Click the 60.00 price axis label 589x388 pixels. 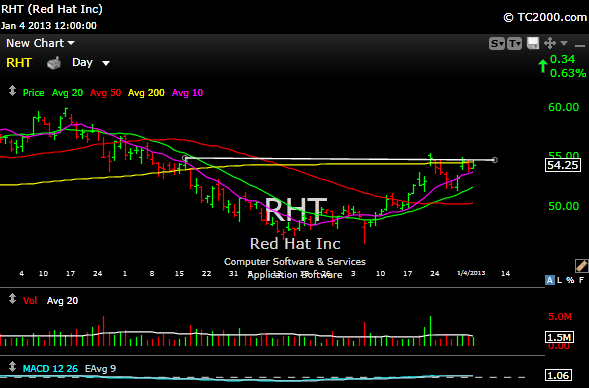pyautogui.click(x=563, y=107)
